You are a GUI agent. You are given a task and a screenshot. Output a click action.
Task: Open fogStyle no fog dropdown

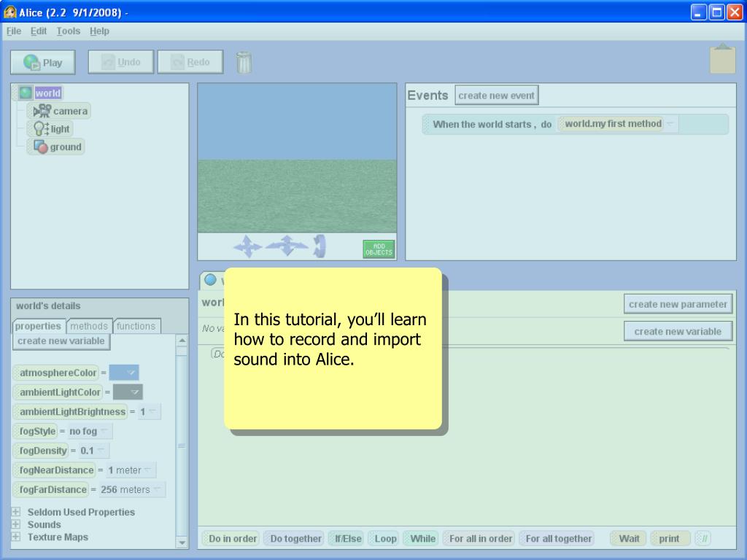90,432
